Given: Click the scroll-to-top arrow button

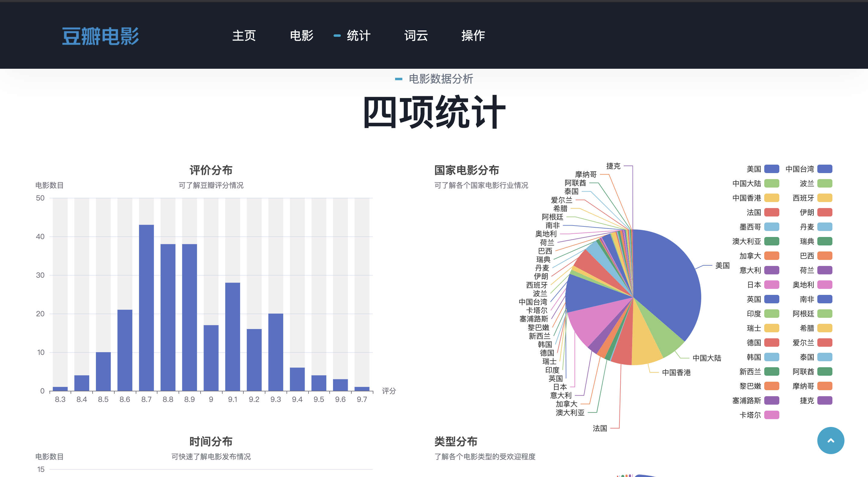Looking at the screenshot, I should tap(830, 440).
